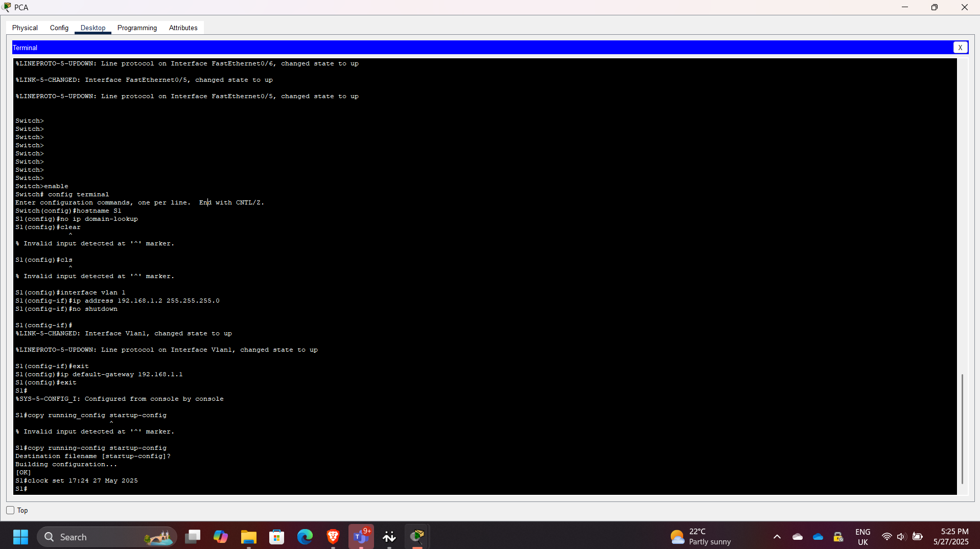Check the battery status icon
This screenshot has height=549, width=980.
pyautogui.click(x=918, y=537)
